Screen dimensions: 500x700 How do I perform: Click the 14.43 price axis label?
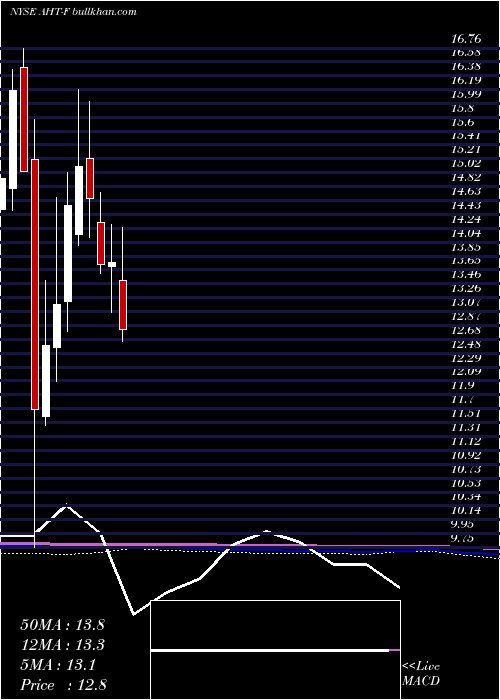466,205
